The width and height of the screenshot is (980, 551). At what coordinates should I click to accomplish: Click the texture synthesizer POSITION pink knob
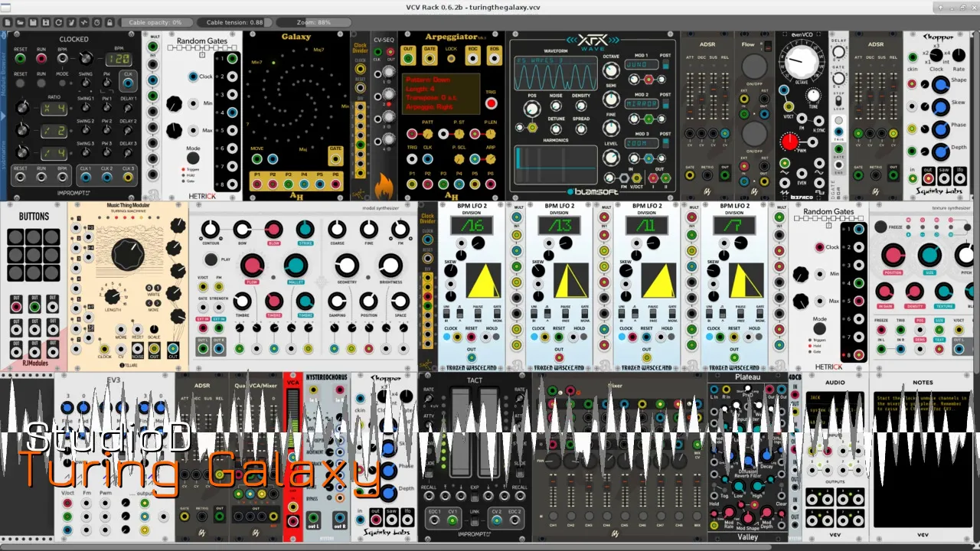(x=893, y=256)
